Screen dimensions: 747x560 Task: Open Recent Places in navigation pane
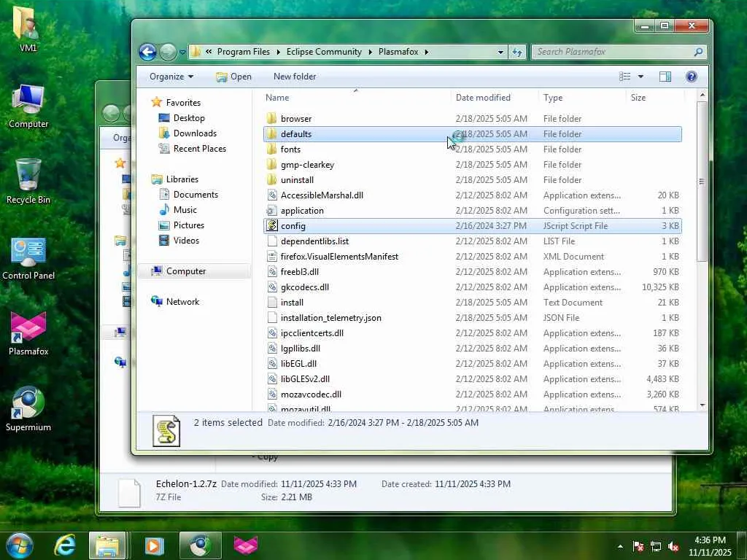[200, 149]
